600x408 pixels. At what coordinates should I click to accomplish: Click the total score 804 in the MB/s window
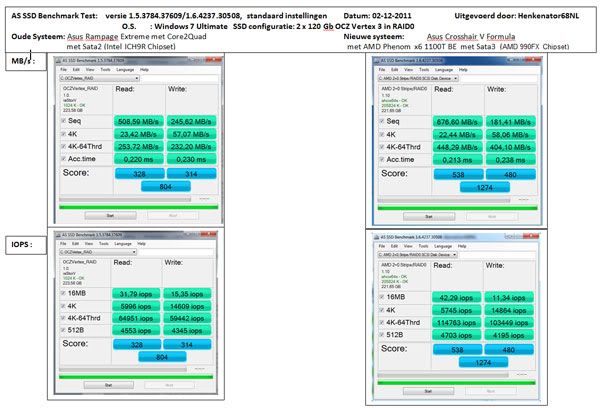coord(166,187)
